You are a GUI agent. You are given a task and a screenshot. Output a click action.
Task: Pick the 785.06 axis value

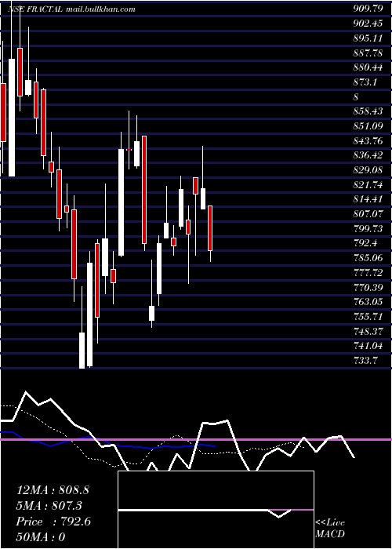(368, 258)
